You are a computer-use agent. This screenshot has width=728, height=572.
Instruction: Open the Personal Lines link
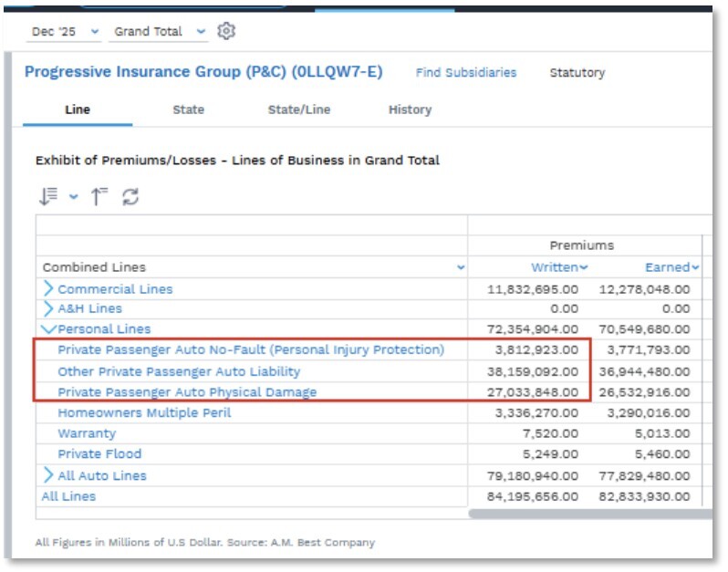(x=104, y=329)
